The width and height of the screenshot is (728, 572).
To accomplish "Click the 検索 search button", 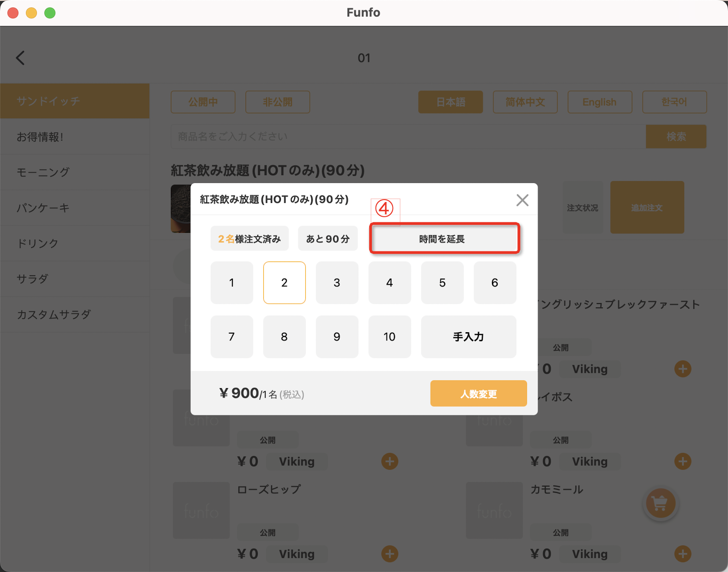I will (676, 136).
